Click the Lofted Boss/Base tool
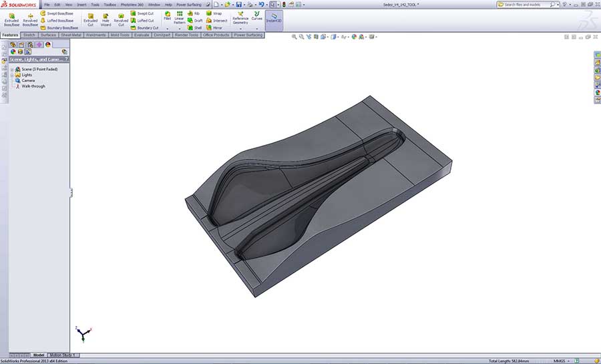The width and height of the screenshot is (601, 364). [57, 21]
